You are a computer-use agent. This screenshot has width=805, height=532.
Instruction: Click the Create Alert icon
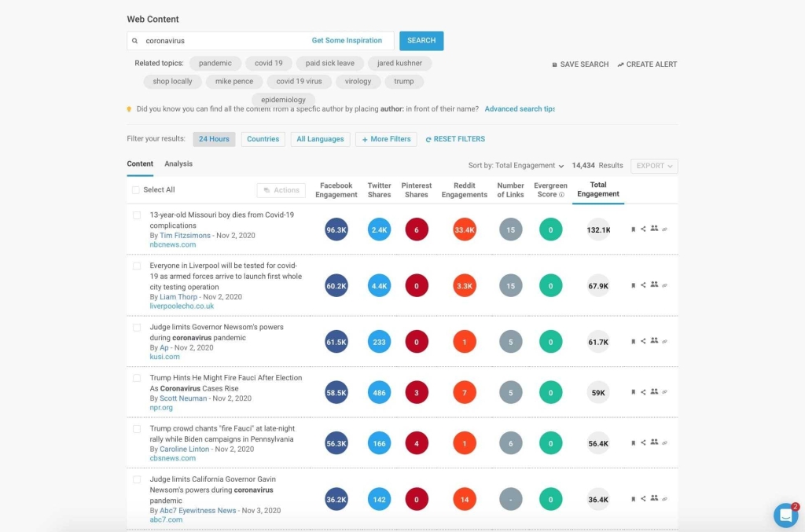(621, 64)
